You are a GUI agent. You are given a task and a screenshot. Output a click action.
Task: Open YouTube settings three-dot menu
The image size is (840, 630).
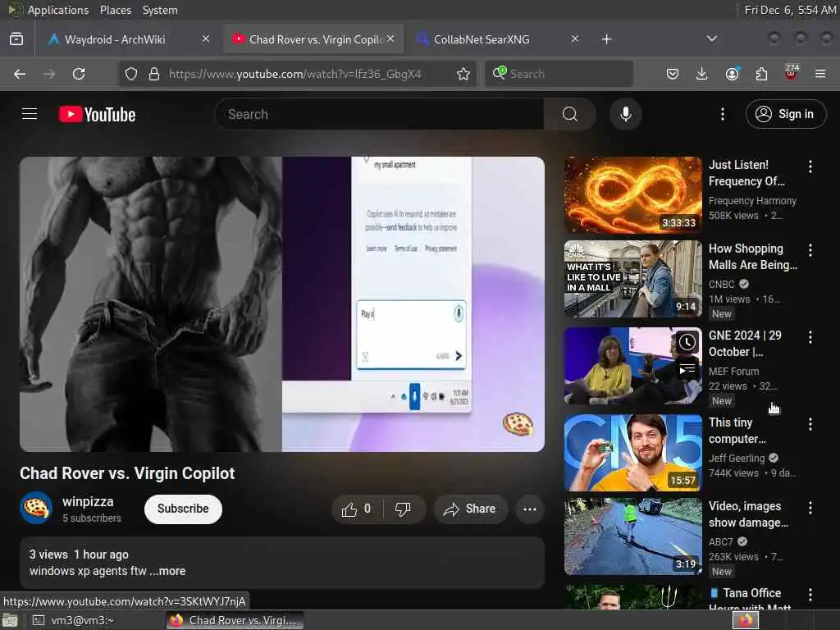[x=722, y=114]
